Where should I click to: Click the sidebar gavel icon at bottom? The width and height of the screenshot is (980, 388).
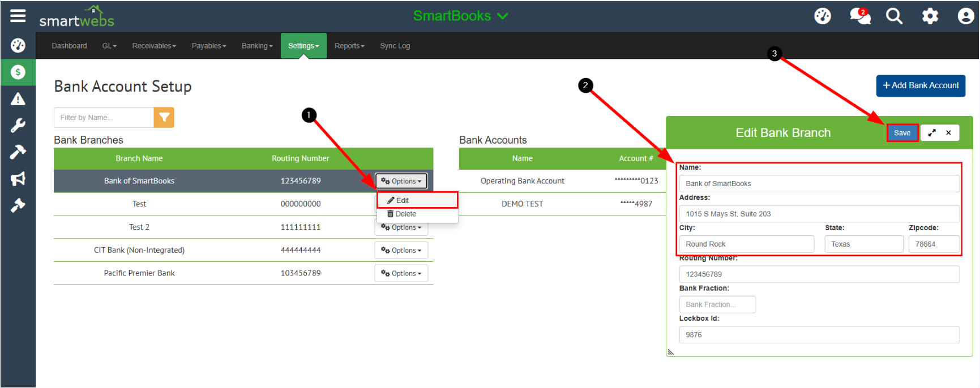point(18,205)
